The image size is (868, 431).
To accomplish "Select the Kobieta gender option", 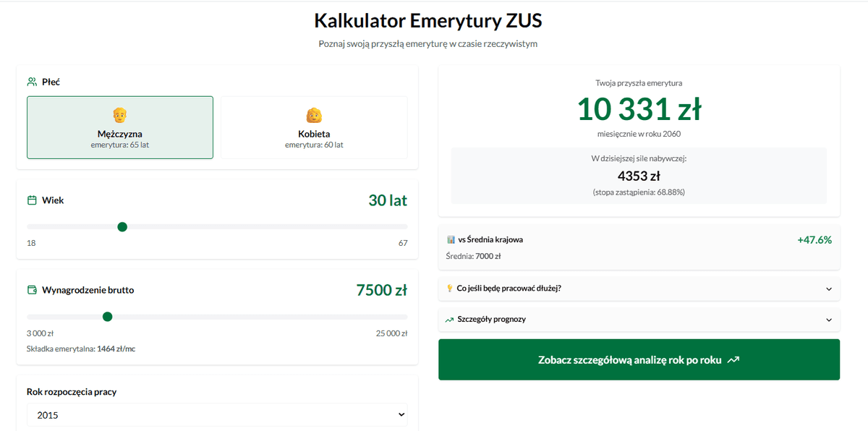I will [312, 127].
